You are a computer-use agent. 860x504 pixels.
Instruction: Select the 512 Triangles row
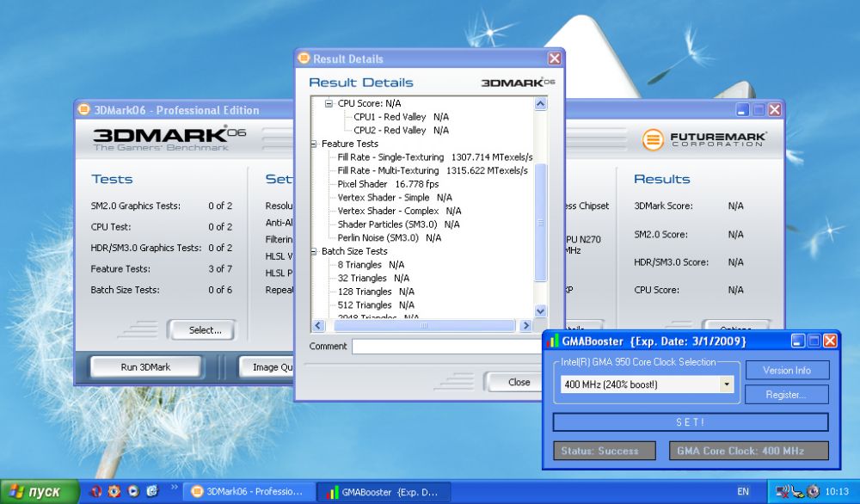click(x=376, y=305)
